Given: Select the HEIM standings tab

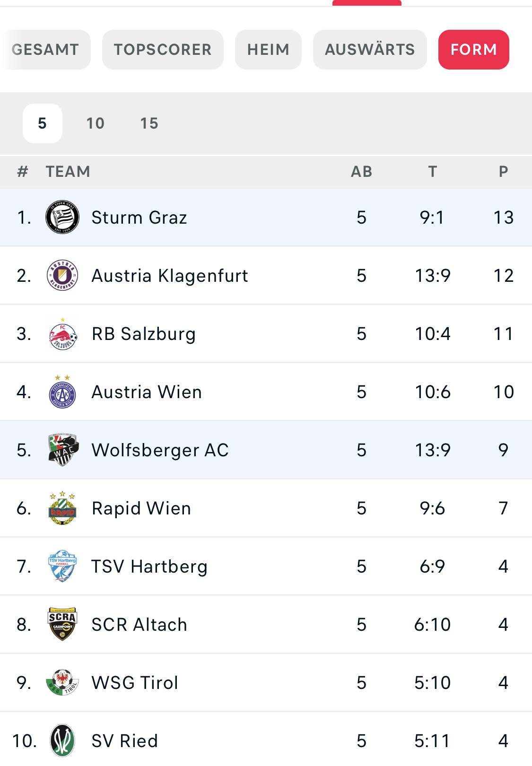Looking at the screenshot, I should 268,50.
